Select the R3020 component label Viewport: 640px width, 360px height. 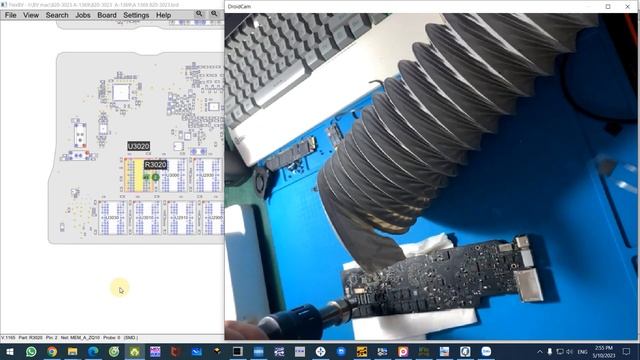156,164
